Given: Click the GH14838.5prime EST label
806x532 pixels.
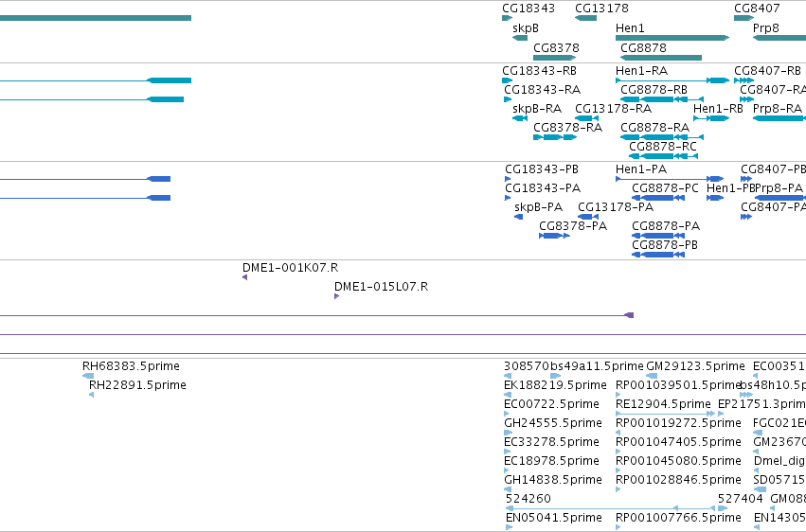Looking at the screenshot, I should point(552,480).
